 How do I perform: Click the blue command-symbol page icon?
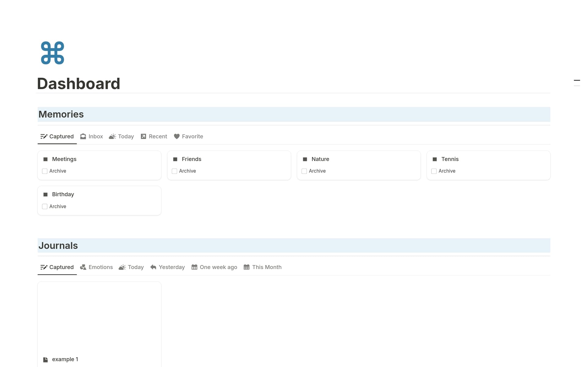point(52,53)
